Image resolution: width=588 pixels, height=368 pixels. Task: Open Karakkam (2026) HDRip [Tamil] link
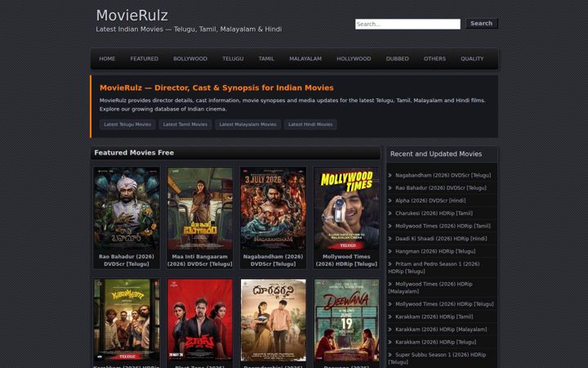tap(434, 317)
